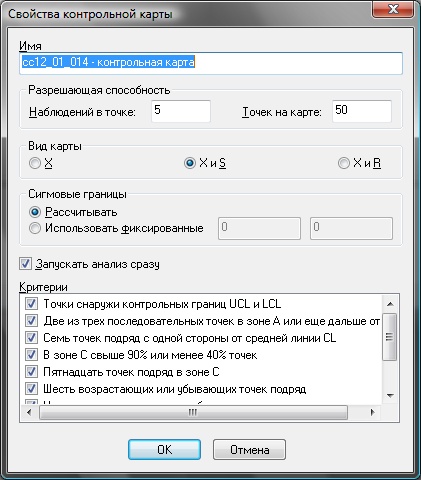Screen dimensions: 421x480
Task: Uncheck Две из трех последовательных точек criterion
Action: click(31, 321)
